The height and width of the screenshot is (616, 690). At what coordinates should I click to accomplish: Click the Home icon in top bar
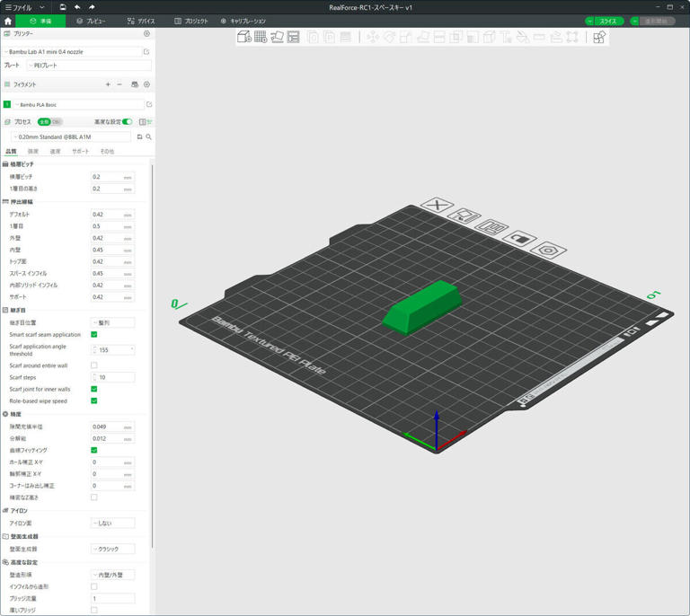coord(8,21)
